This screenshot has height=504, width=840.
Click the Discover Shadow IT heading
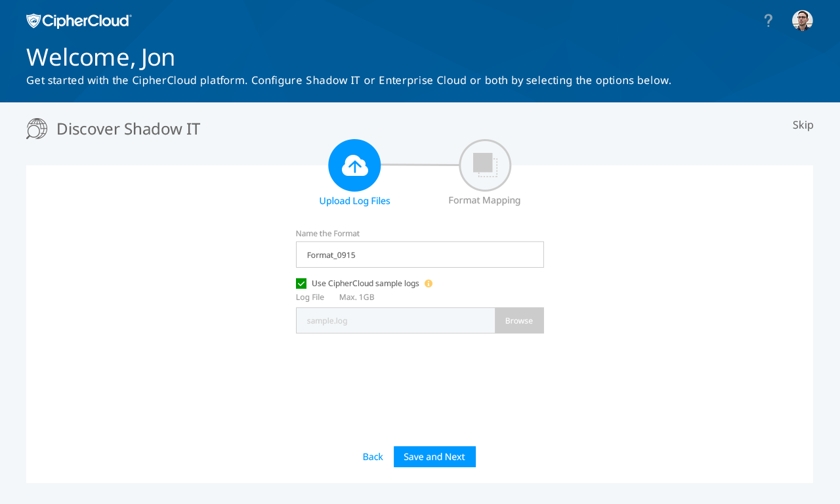129,129
